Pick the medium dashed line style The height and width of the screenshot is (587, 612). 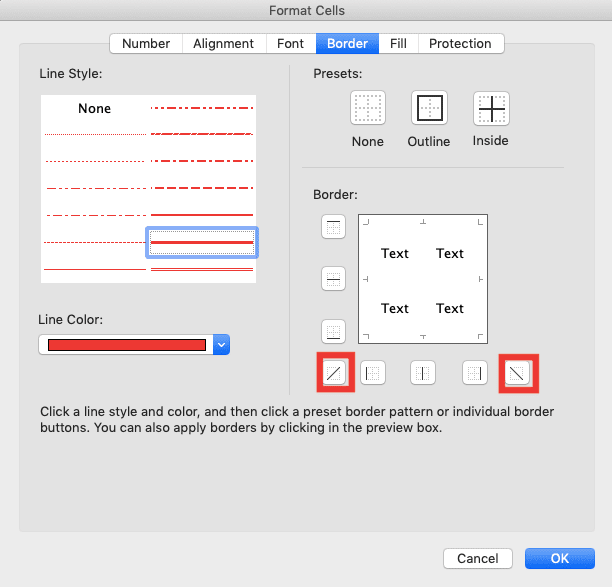pyautogui.click(x=202, y=188)
